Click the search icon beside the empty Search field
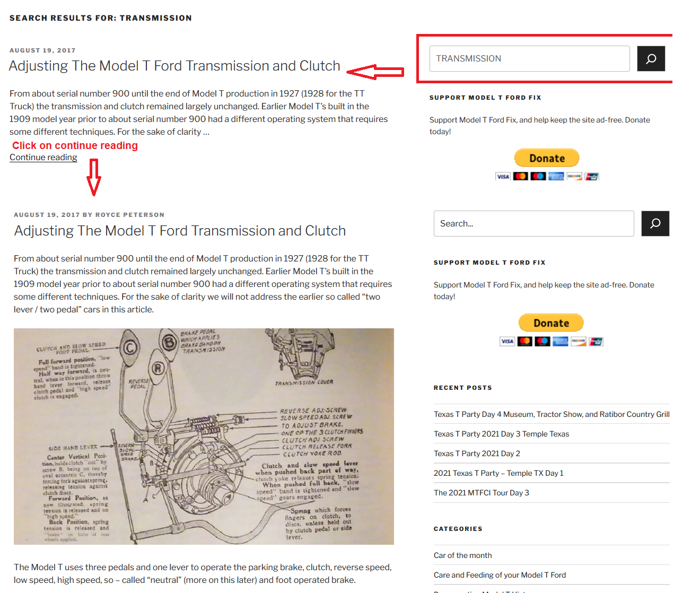700x593 pixels. click(655, 223)
